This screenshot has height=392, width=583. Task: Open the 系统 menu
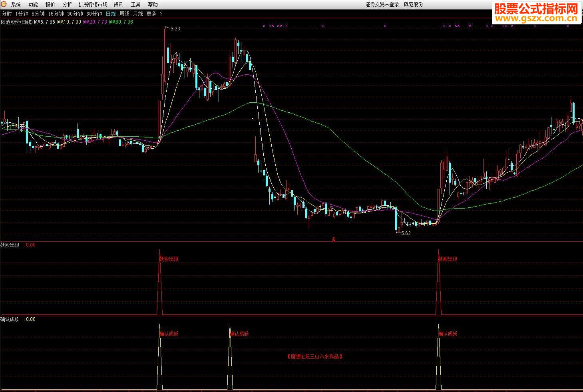pyautogui.click(x=16, y=5)
